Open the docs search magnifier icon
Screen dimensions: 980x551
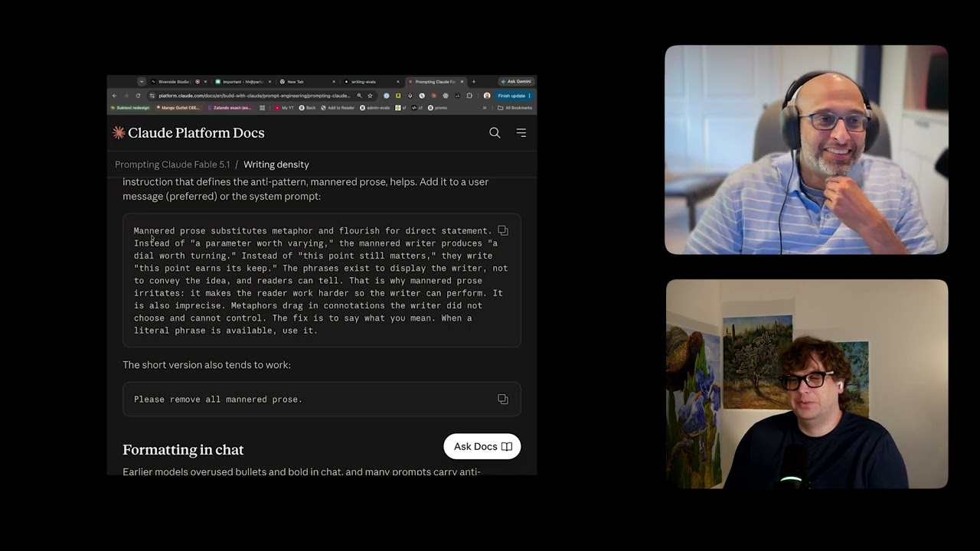tap(495, 133)
